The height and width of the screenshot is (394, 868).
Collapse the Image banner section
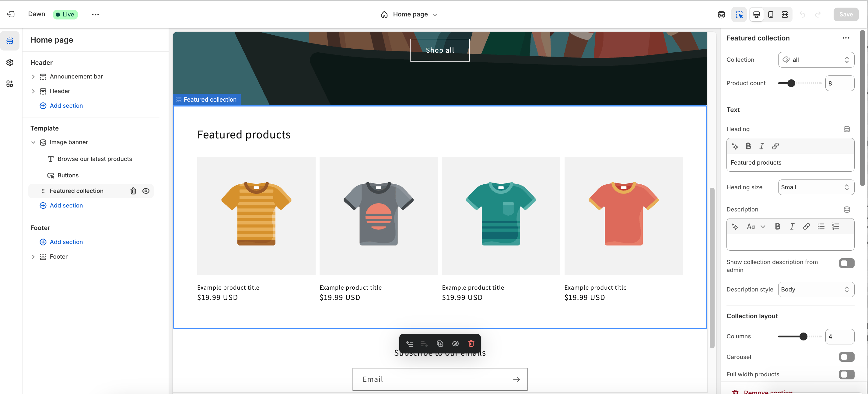33,142
